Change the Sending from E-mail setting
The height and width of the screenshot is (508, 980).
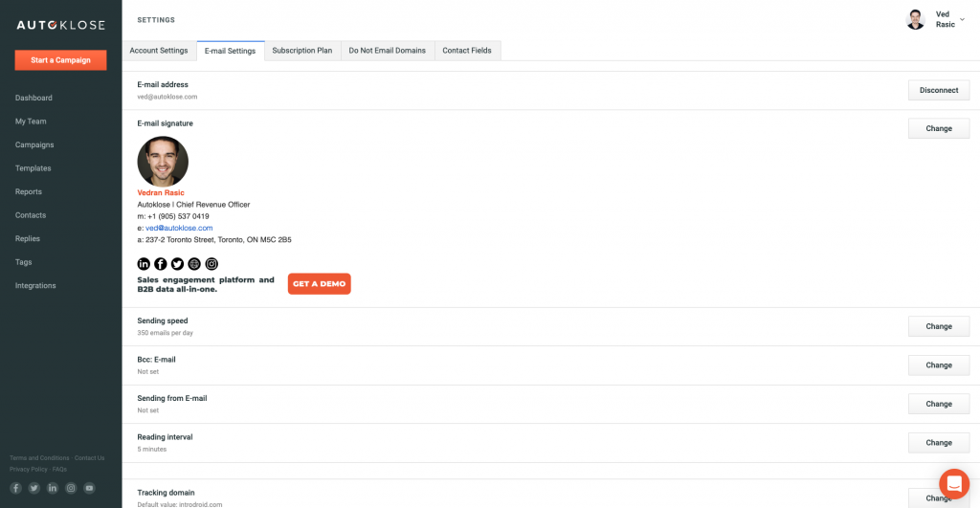tap(939, 404)
